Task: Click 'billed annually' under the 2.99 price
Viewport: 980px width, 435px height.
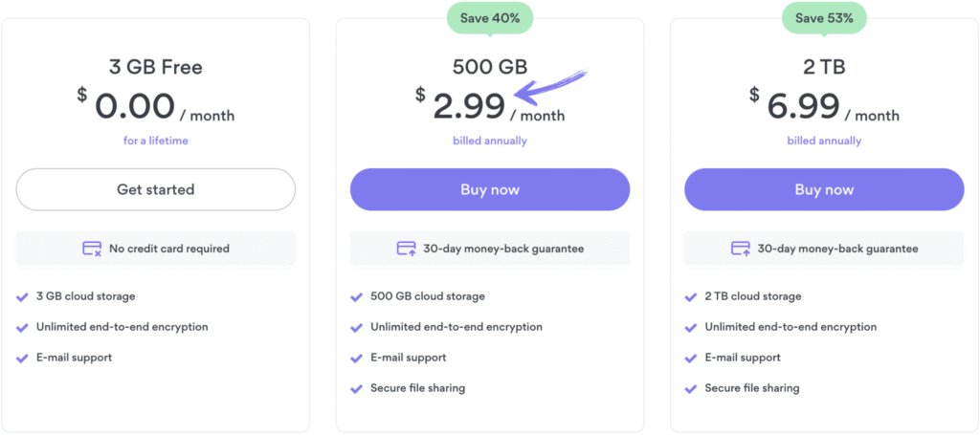Action: 490,141
